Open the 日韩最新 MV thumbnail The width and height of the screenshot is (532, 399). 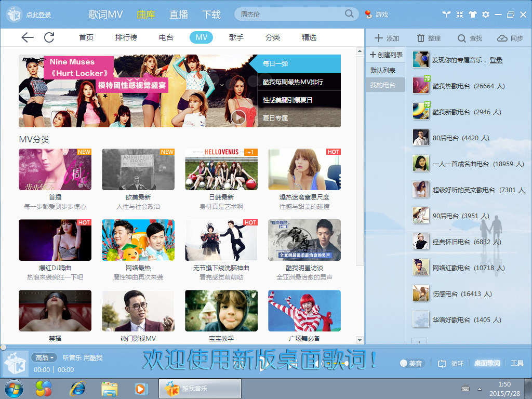(x=221, y=169)
